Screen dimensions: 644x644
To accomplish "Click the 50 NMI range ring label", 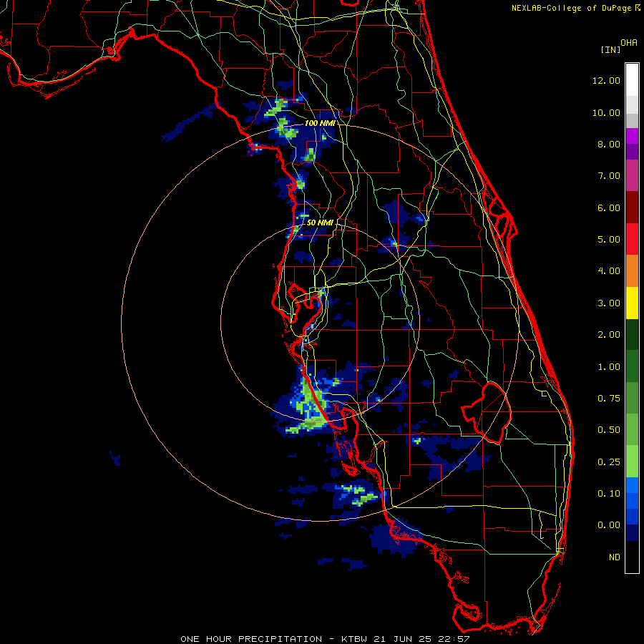I will 320,223.
